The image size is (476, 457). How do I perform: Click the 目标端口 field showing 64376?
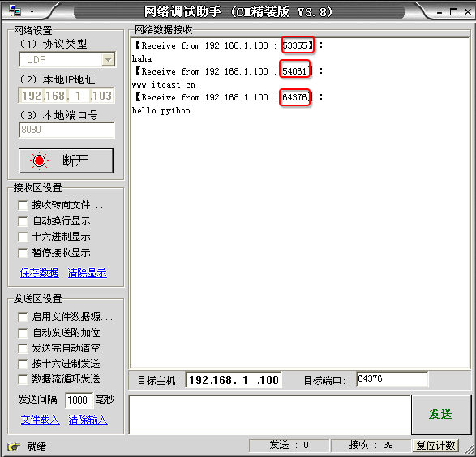point(392,379)
